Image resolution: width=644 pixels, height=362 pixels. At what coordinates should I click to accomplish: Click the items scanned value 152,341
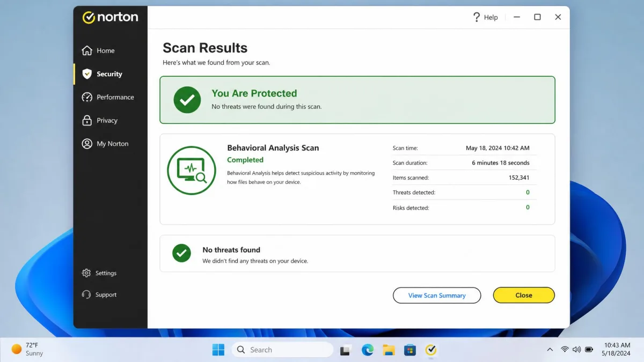tap(519, 178)
